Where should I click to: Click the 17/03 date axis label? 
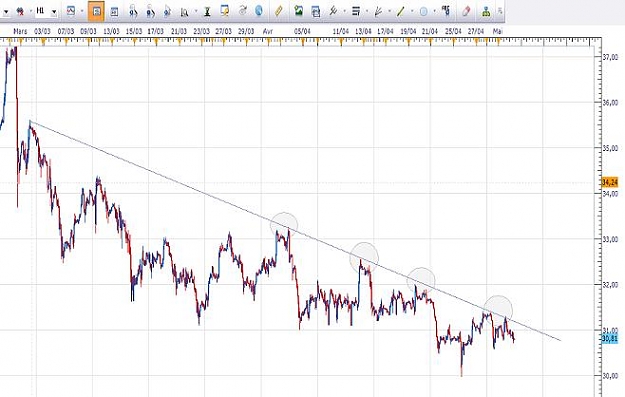(155, 31)
